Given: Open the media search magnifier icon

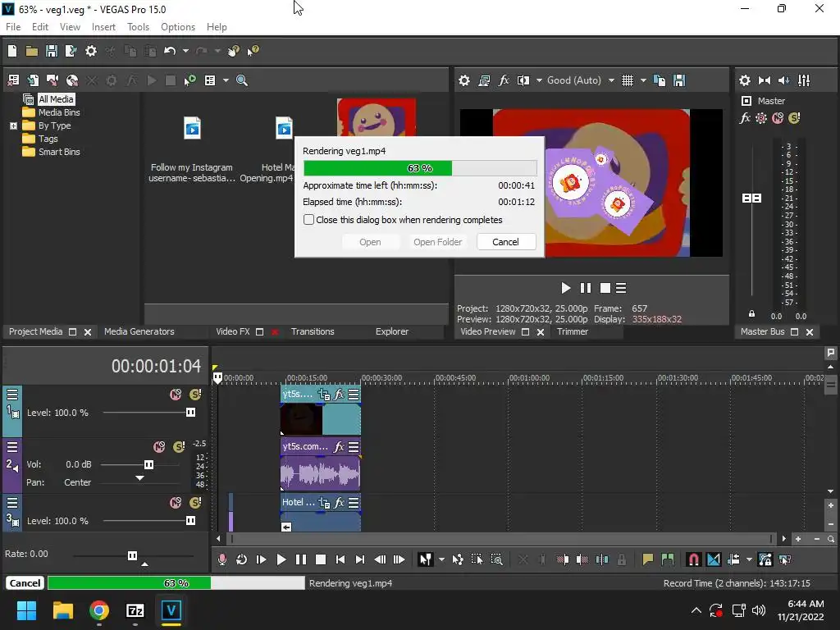Looking at the screenshot, I should (242, 80).
